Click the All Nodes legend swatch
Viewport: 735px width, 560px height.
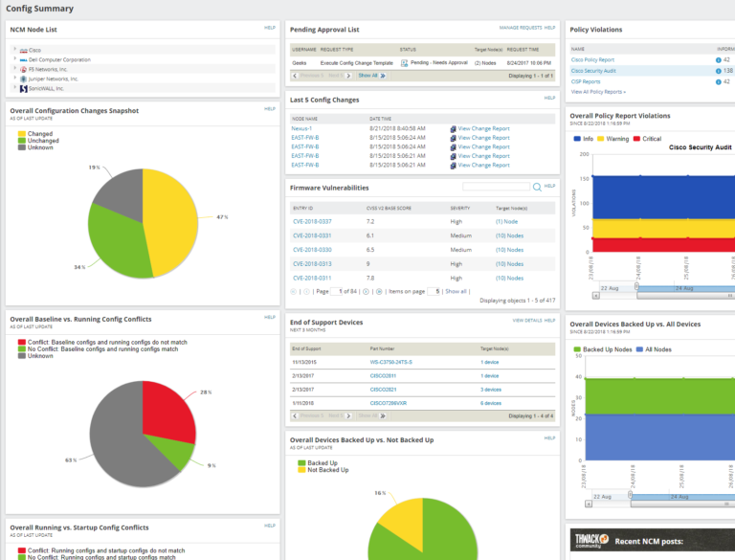click(x=639, y=349)
